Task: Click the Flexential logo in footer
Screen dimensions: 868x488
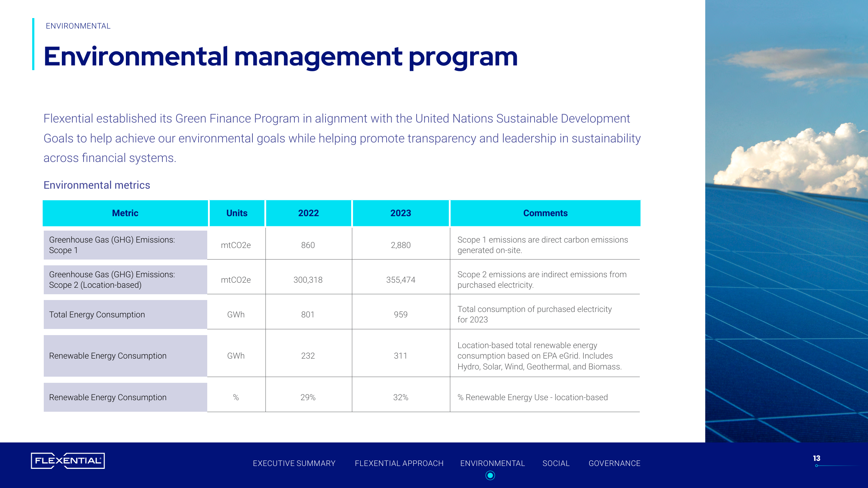Action: point(68,461)
